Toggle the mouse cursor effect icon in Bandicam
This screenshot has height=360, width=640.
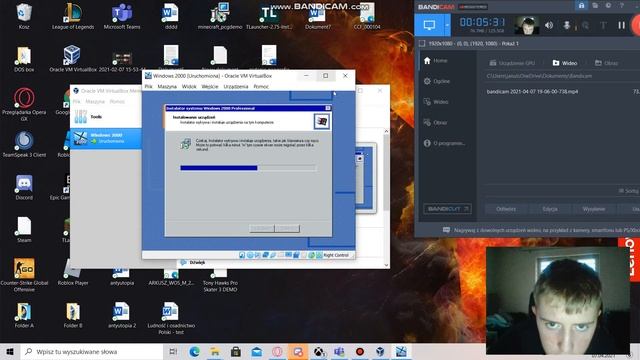click(x=585, y=25)
